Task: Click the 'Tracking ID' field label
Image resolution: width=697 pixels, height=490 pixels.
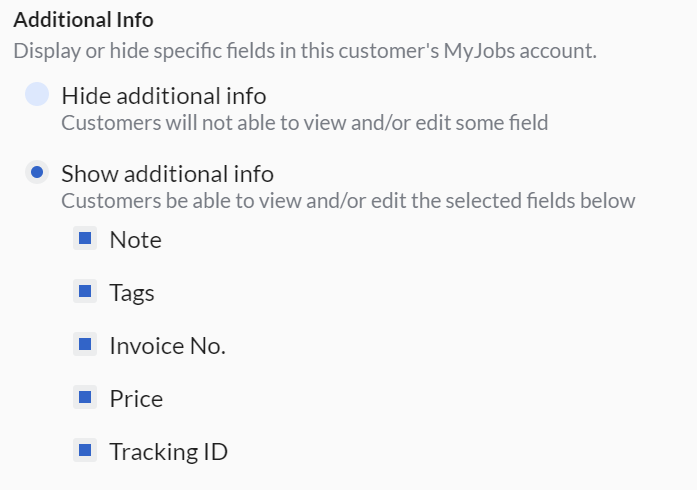Action: (168, 452)
